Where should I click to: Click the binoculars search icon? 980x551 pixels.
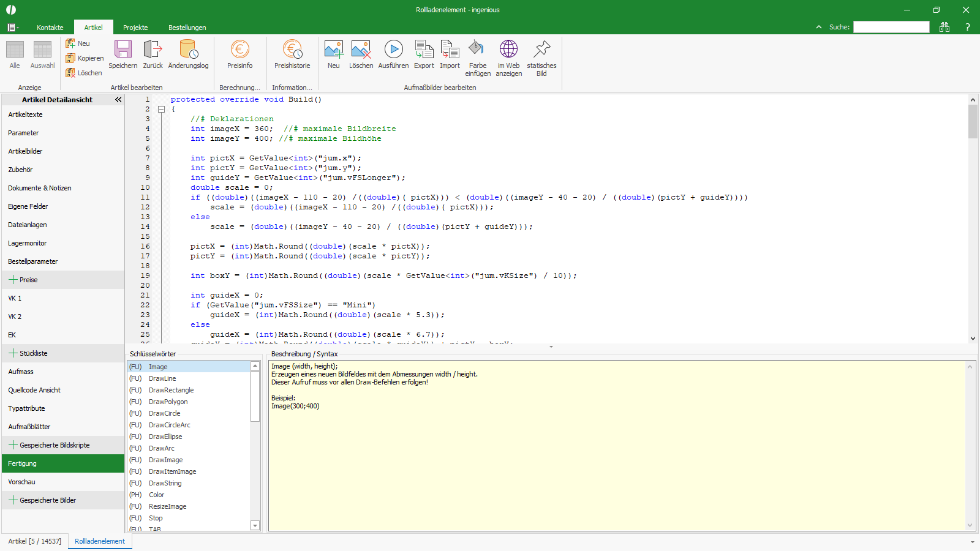coord(944,27)
